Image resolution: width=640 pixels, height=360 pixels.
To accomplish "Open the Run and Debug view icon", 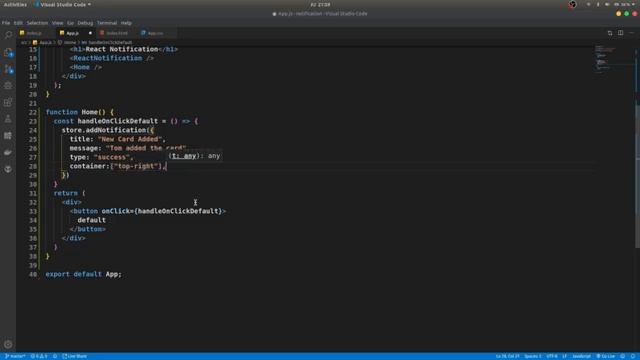I will 8,85.
